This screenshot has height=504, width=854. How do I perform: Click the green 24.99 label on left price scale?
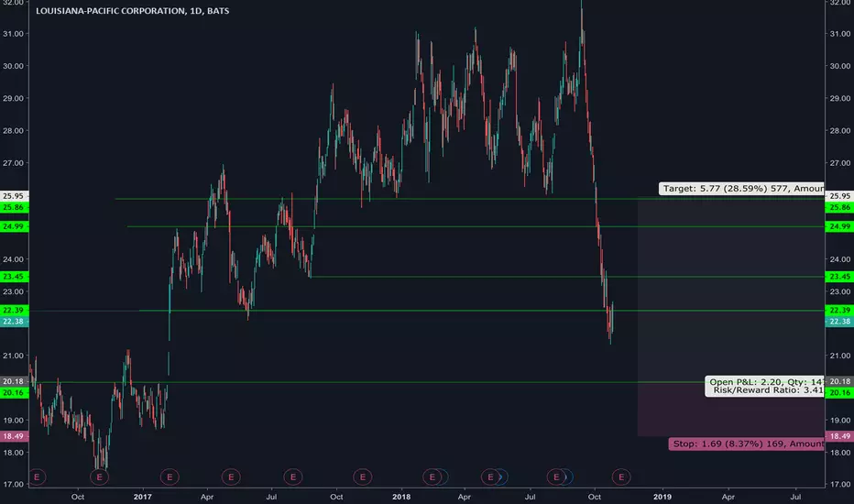click(x=14, y=226)
